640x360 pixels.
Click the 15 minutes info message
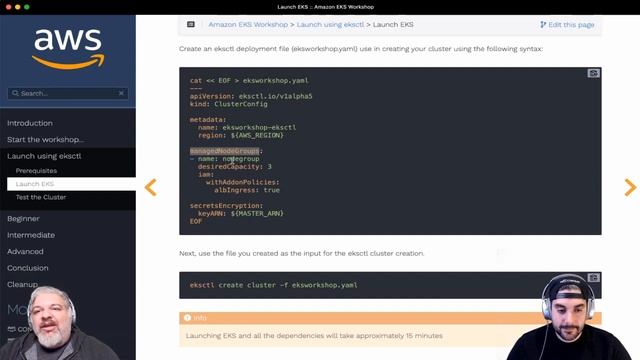[314, 336]
